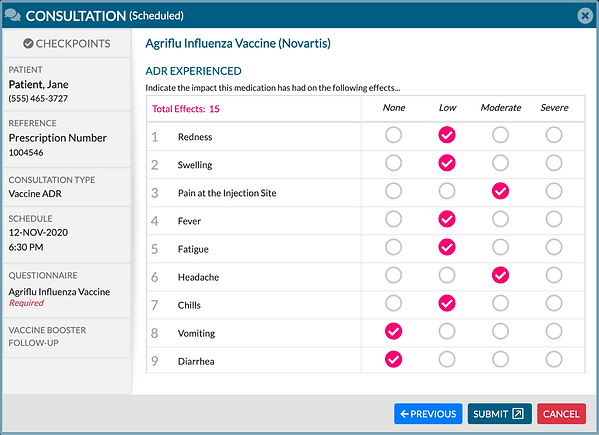Select None for Chills
This screenshot has height=435, width=599.
393,303
